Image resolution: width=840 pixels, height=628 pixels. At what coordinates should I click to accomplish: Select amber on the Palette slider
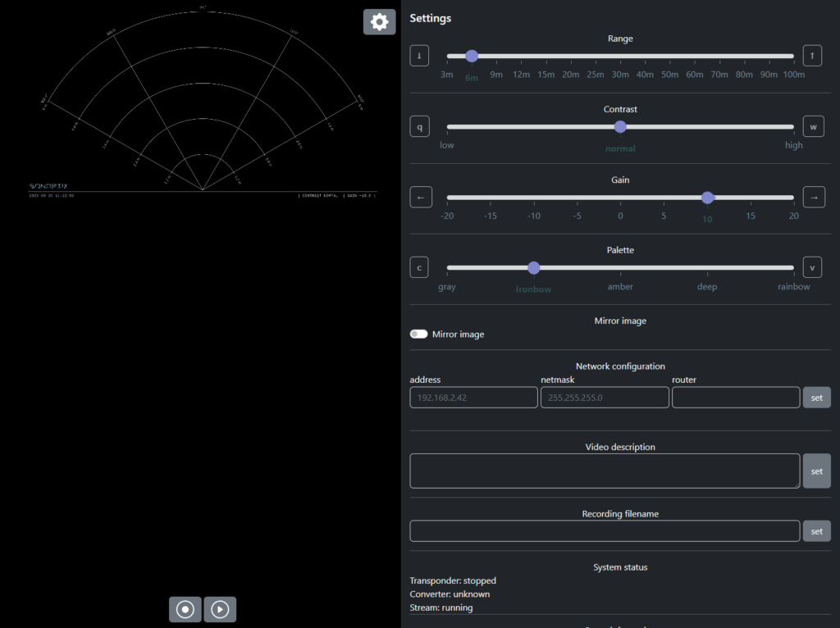tap(620, 267)
